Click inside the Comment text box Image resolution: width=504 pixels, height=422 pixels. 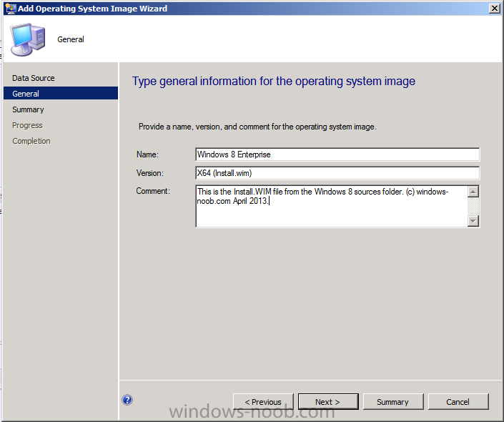331,206
